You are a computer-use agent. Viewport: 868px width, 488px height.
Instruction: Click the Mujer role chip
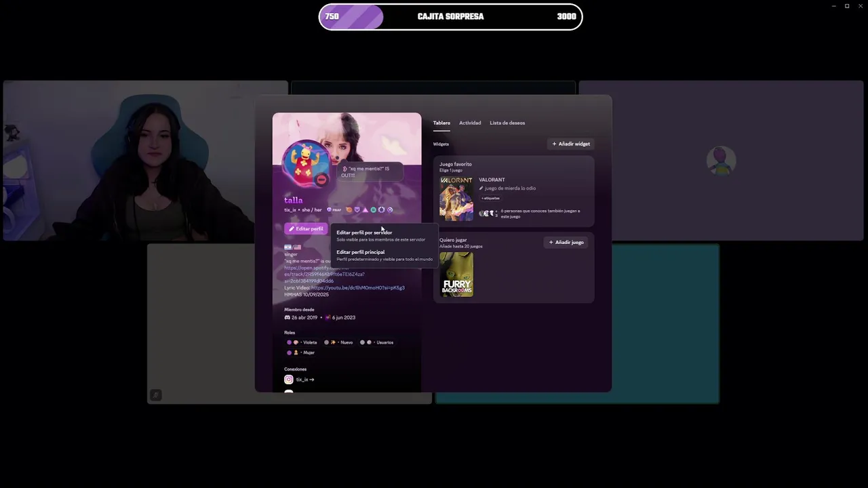[x=300, y=352]
